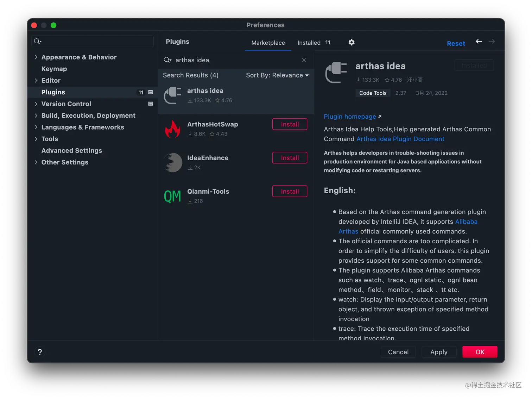Image resolution: width=532 pixels, height=399 pixels.
Task: Click the author name 汪小哥
Action: pos(415,80)
